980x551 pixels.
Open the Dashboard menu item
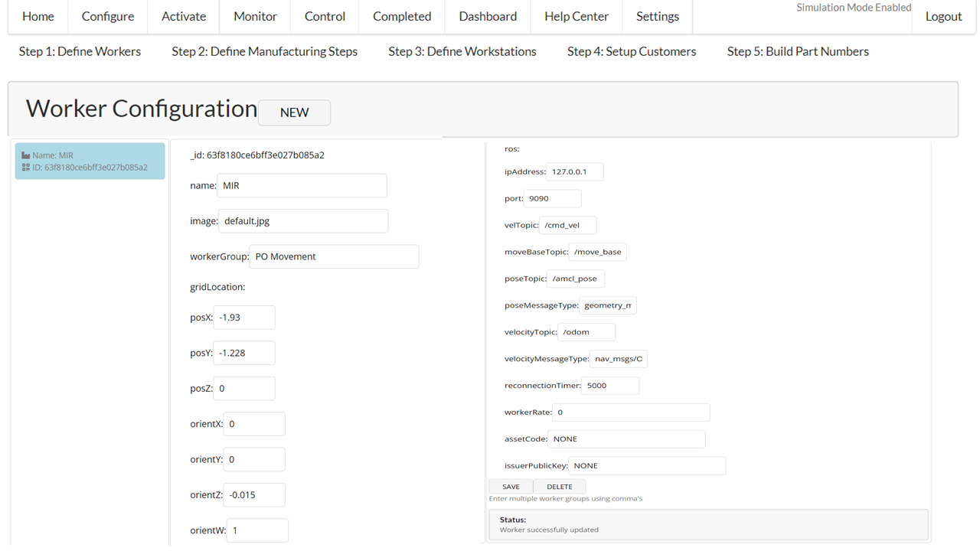point(488,17)
